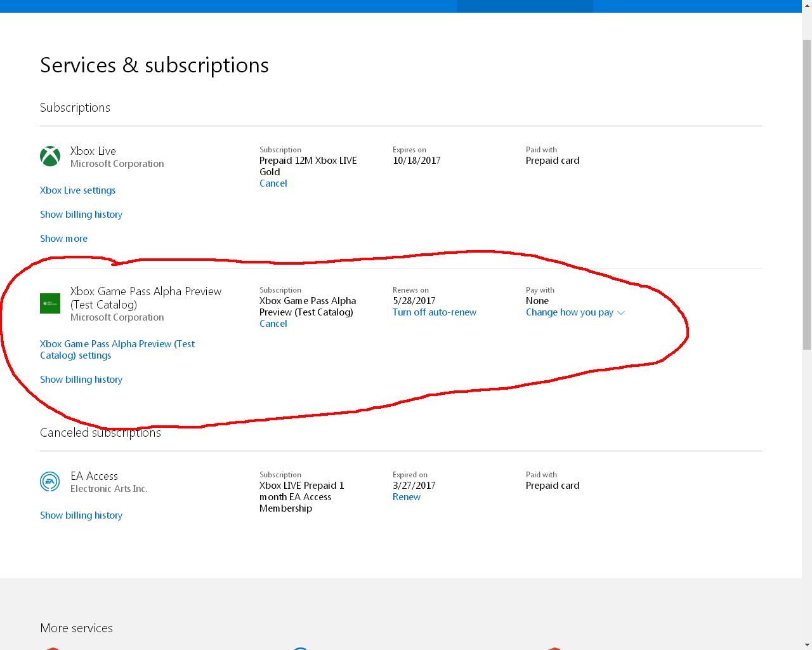Click the 3/27/2017 expired date
Image resolution: width=812 pixels, height=650 pixels.
tap(414, 486)
